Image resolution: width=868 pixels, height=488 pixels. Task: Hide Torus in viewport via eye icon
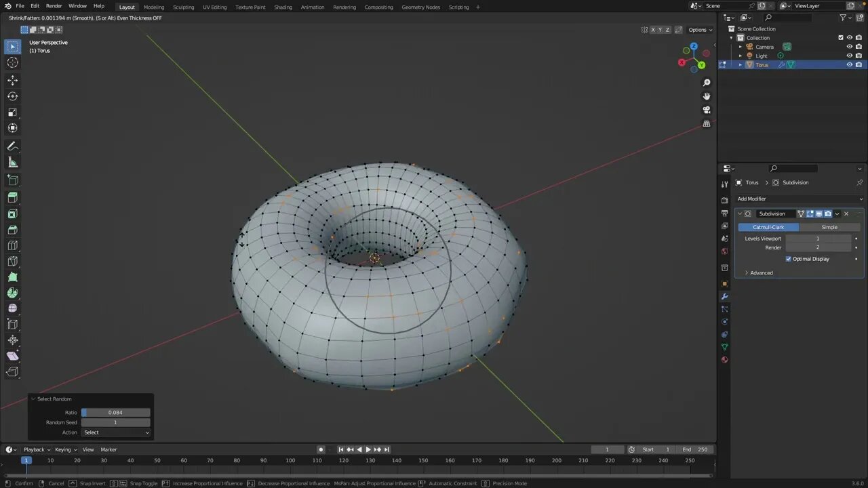point(849,64)
